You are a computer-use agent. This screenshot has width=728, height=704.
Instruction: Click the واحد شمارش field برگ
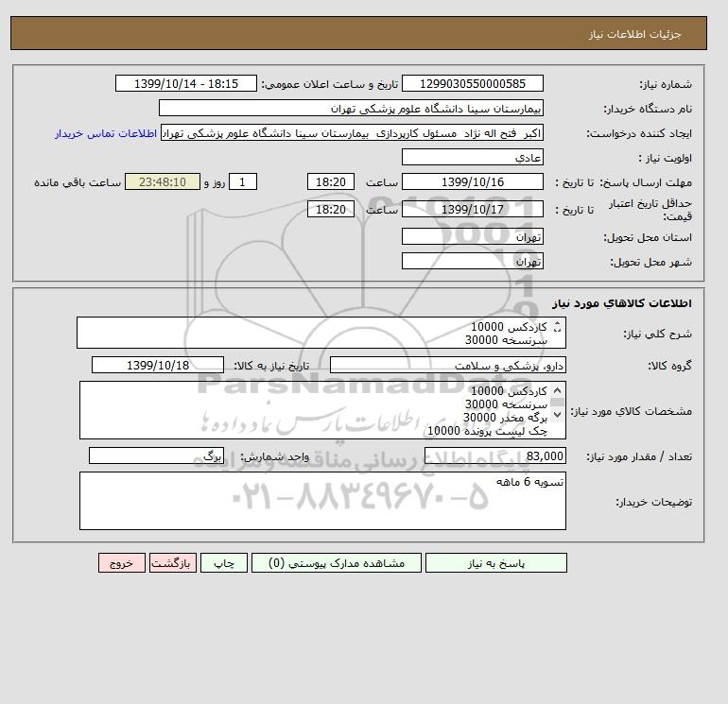tap(156, 455)
